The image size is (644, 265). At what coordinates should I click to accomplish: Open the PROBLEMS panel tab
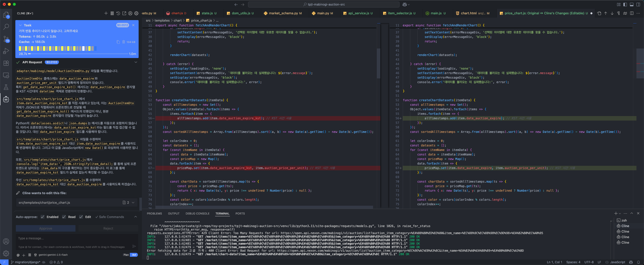point(154,214)
